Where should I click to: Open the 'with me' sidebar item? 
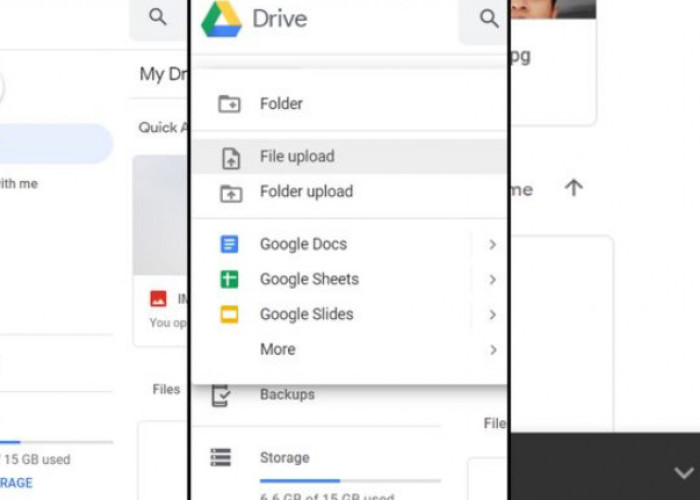19,183
